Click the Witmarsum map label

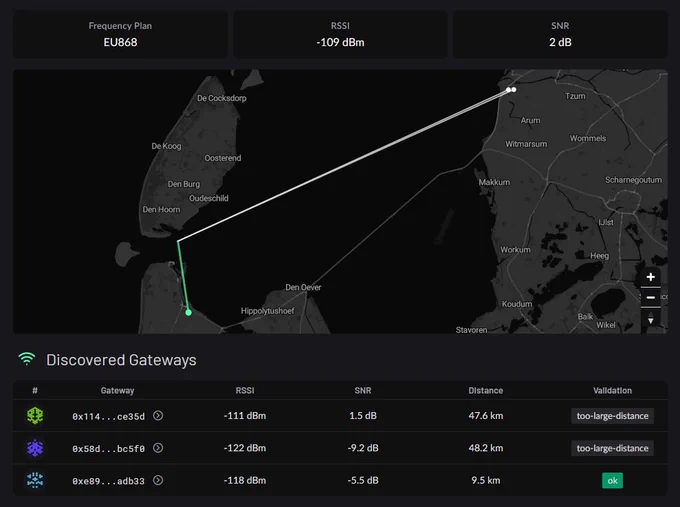[x=526, y=144]
